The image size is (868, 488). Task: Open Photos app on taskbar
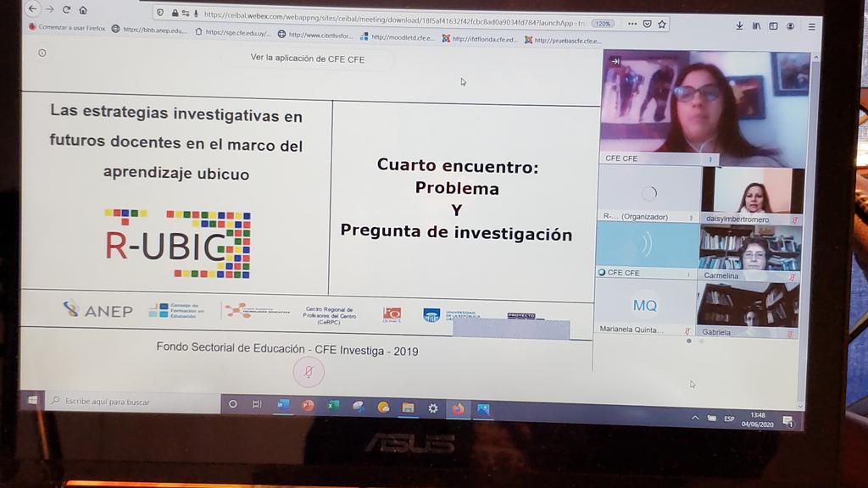click(x=483, y=409)
